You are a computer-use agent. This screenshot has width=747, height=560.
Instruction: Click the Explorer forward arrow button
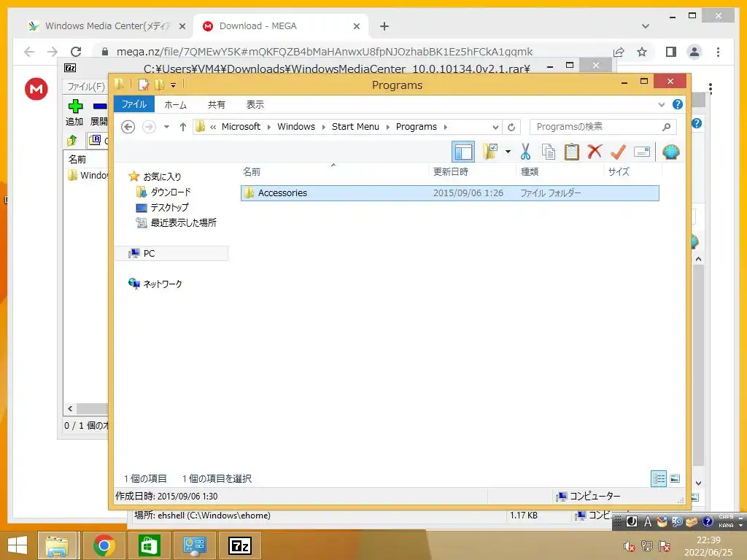point(149,127)
